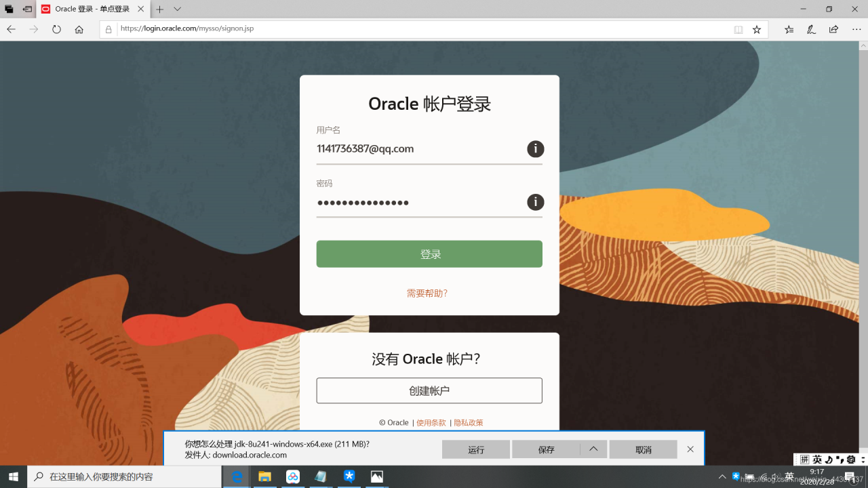Click the add notes pen icon
Screen dimensions: 868x488
(811, 30)
